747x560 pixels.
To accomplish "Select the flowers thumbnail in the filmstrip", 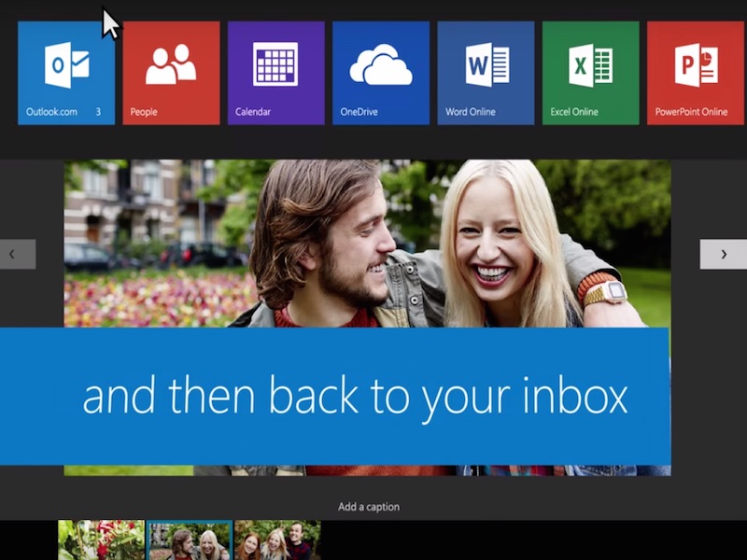I will (101, 540).
